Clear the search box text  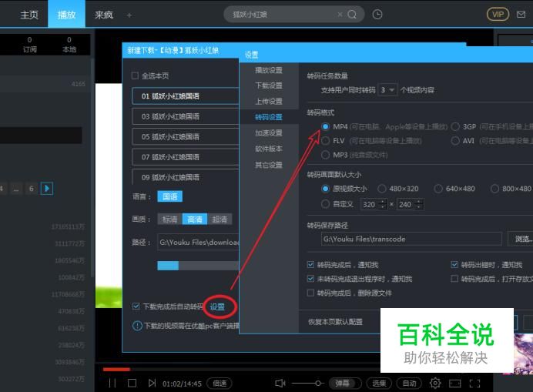point(340,15)
